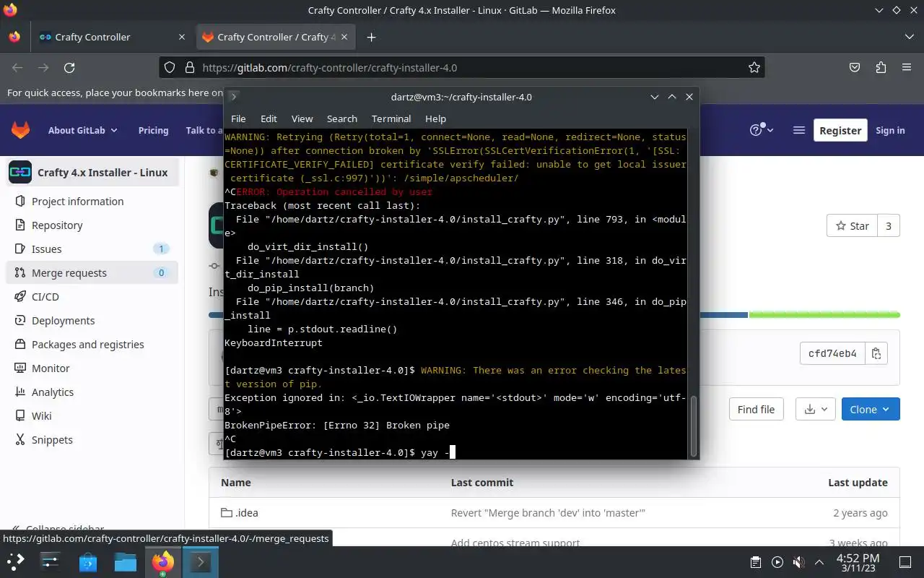
Task: Open Merge requests in the sidebar
Action: pos(92,272)
